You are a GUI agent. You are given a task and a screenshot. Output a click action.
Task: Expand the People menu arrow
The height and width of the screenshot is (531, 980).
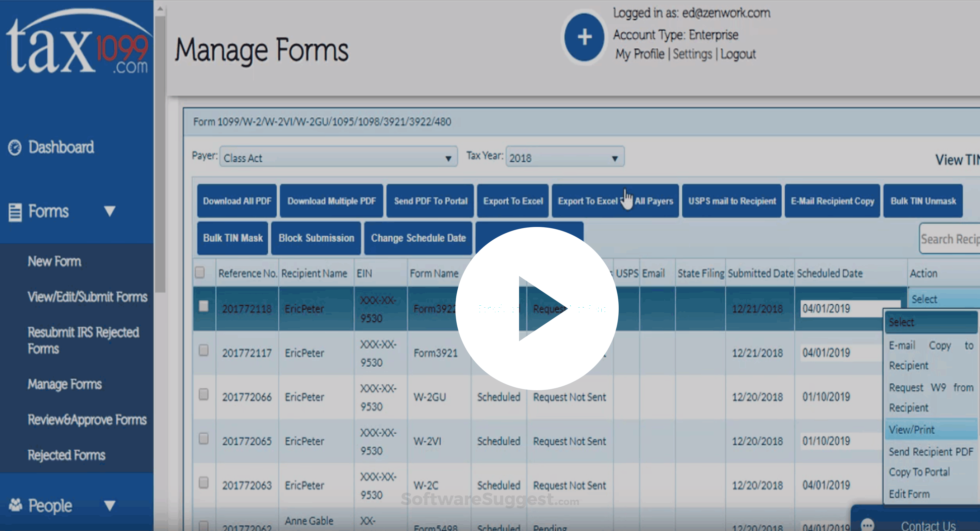109,506
